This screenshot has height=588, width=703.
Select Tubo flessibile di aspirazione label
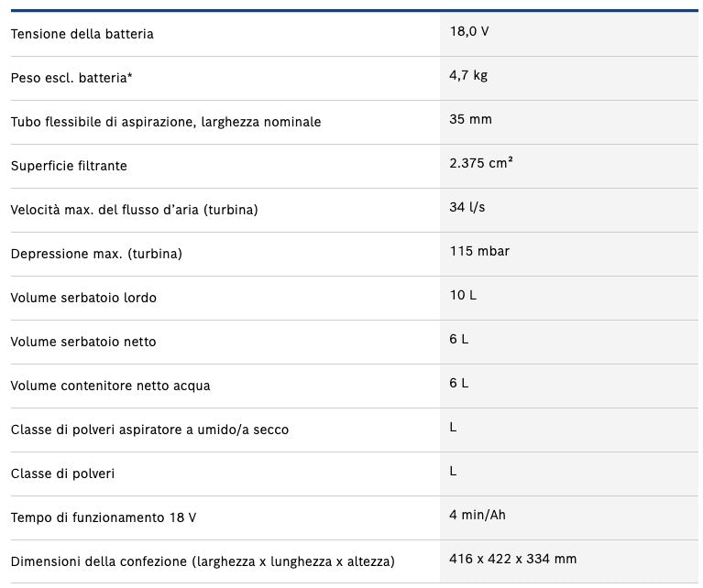click(166, 122)
